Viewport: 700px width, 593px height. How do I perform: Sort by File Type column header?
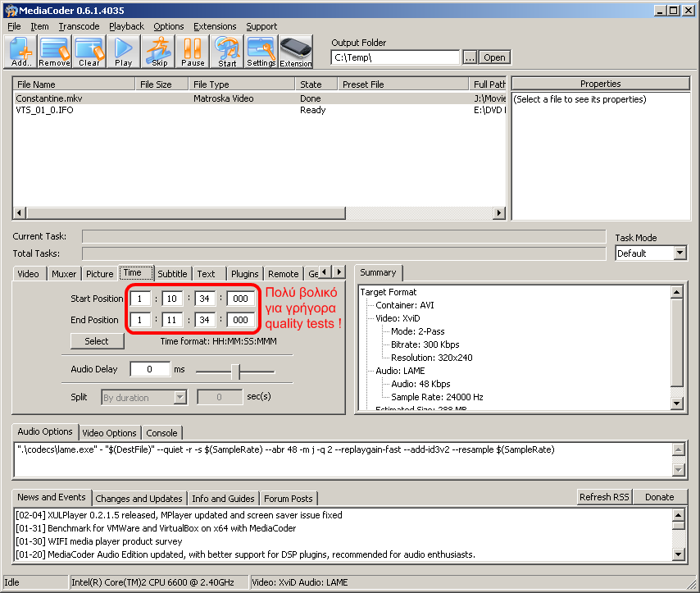pos(242,84)
